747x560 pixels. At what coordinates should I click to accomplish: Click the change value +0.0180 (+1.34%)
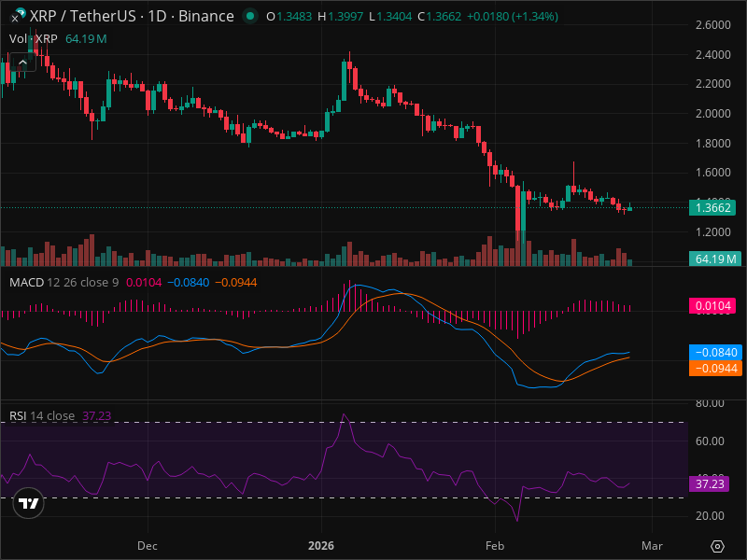tap(512, 17)
